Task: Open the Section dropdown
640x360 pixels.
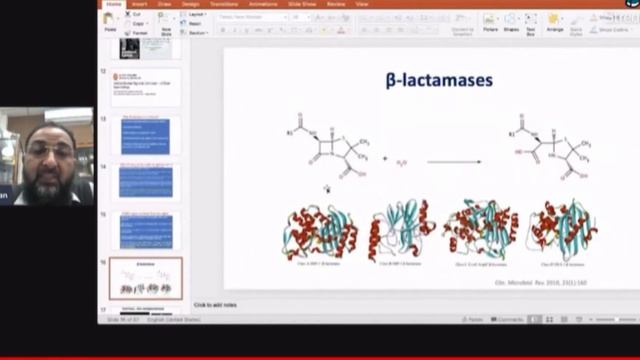Action: [x=195, y=33]
